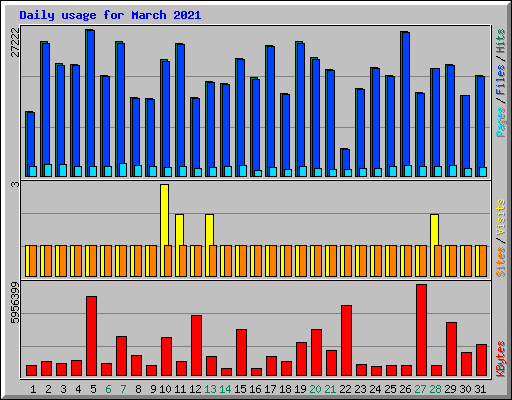Viewport: 512px width, 400px height.
Task: Click the yellow visits bar for day 11
Action: point(179,230)
